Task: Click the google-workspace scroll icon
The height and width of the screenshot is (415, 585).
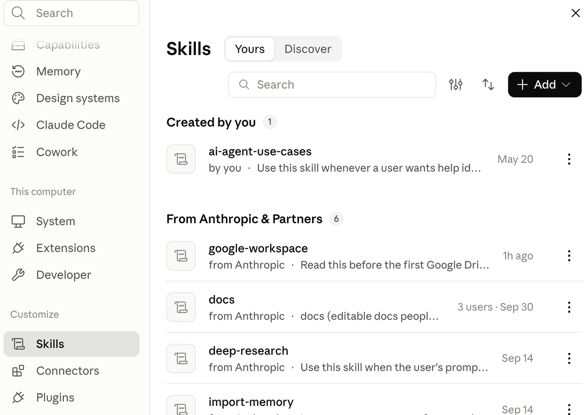Action: (x=181, y=256)
